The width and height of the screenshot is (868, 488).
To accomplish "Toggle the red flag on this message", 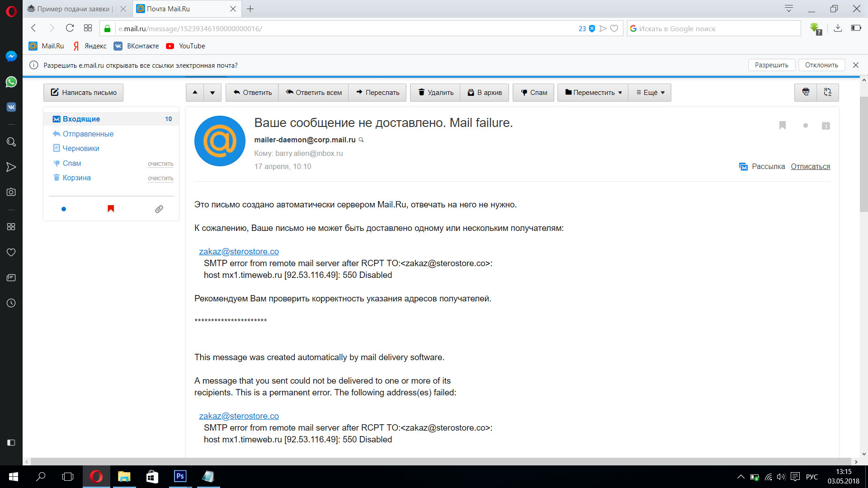I will [x=782, y=126].
